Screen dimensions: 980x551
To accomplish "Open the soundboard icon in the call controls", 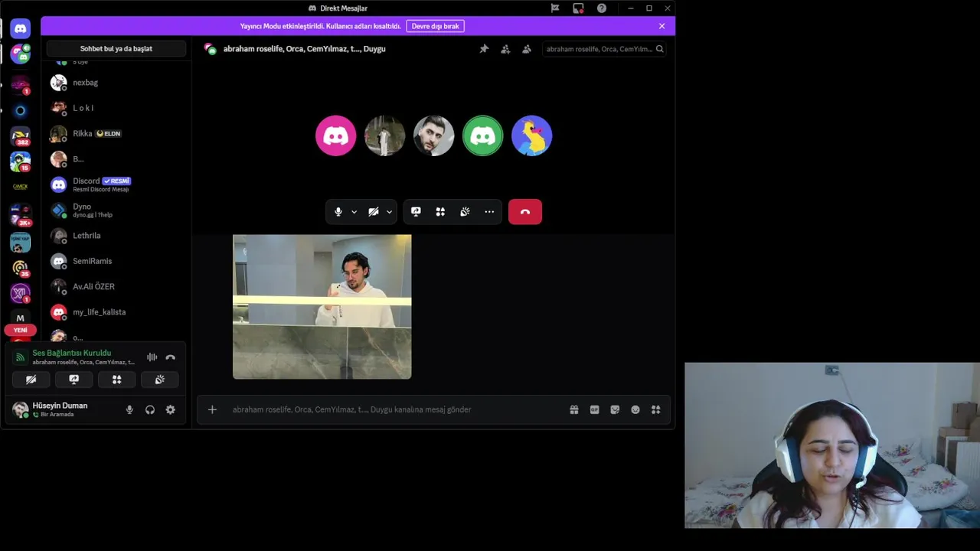I will [x=465, y=212].
